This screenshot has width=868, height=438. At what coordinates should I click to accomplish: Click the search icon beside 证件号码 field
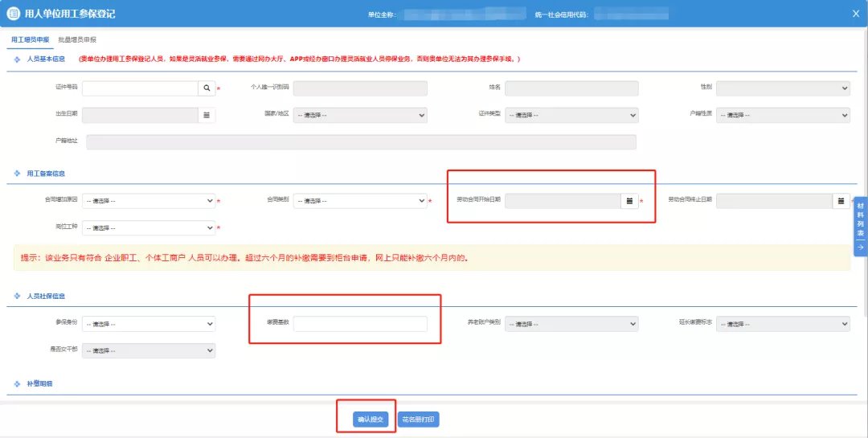[207, 88]
